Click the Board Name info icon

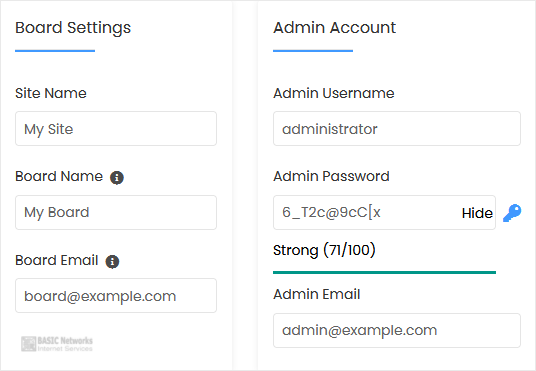(117, 177)
